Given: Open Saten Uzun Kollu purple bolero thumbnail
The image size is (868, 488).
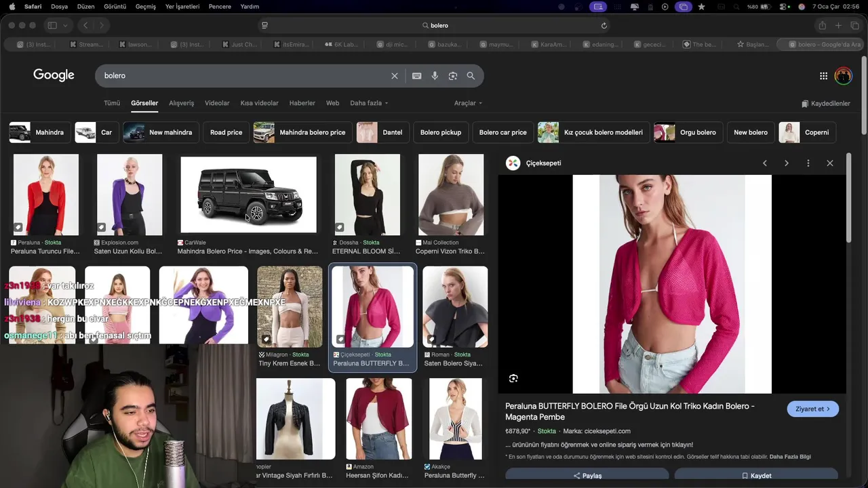Looking at the screenshot, I should pyautogui.click(x=130, y=195).
